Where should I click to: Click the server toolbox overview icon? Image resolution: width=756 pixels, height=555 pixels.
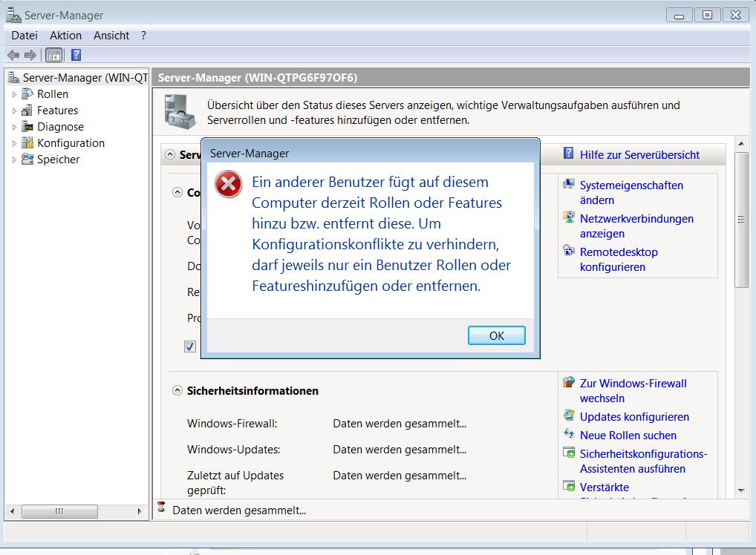coord(180,112)
